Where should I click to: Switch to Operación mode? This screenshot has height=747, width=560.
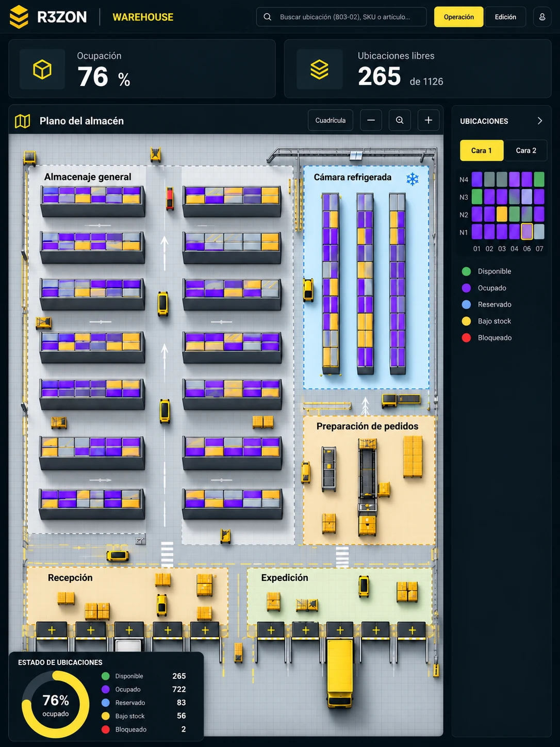coord(458,17)
